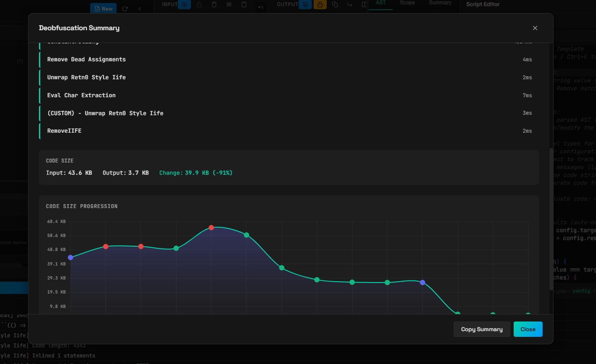Click the New button in background toolbar

click(x=103, y=9)
